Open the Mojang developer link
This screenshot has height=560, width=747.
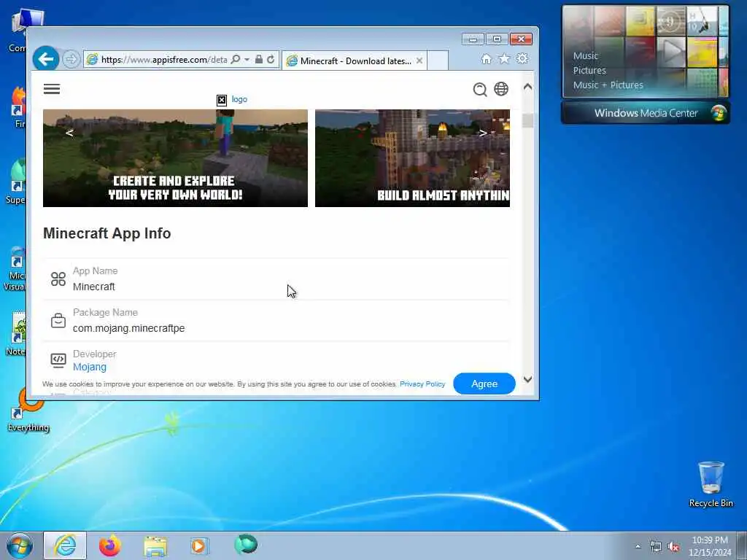point(90,367)
